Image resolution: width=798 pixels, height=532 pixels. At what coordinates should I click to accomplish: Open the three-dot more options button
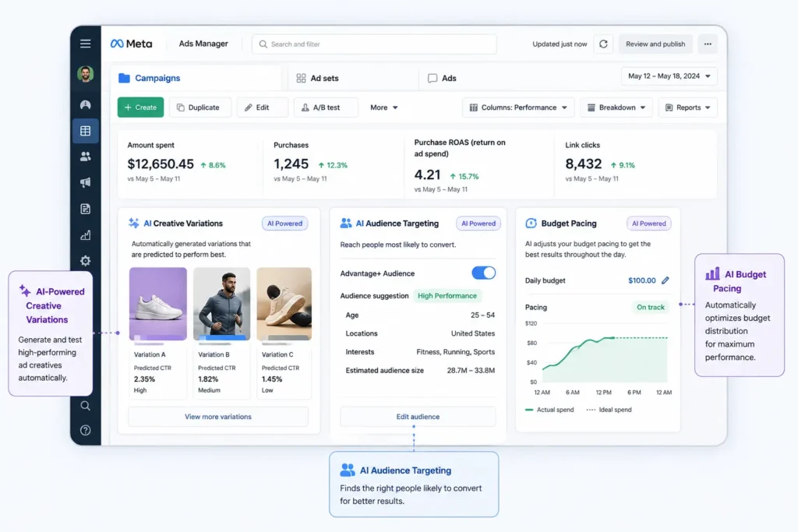[708, 44]
